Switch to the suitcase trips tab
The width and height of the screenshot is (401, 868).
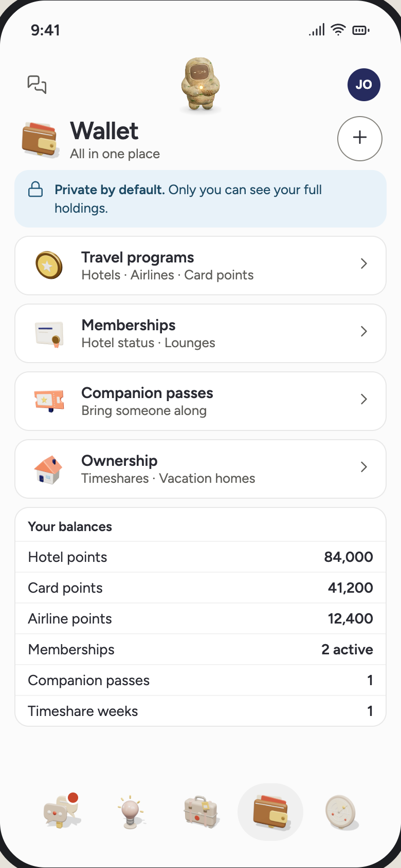[x=201, y=812]
